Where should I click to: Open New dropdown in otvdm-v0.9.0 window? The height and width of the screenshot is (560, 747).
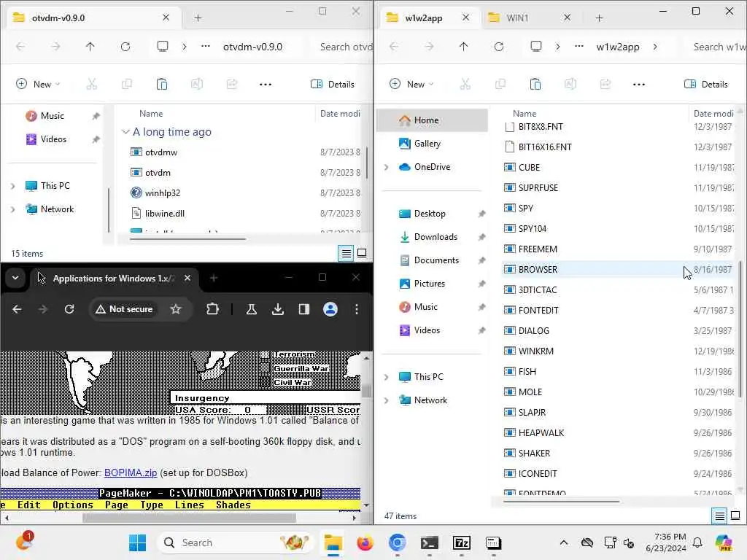38,85
